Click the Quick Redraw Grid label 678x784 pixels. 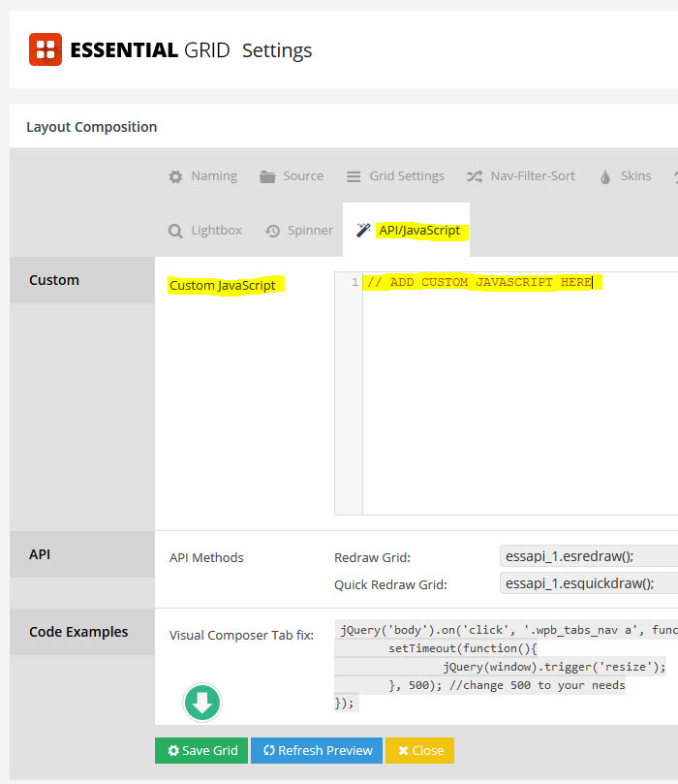pyautogui.click(x=390, y=584)
